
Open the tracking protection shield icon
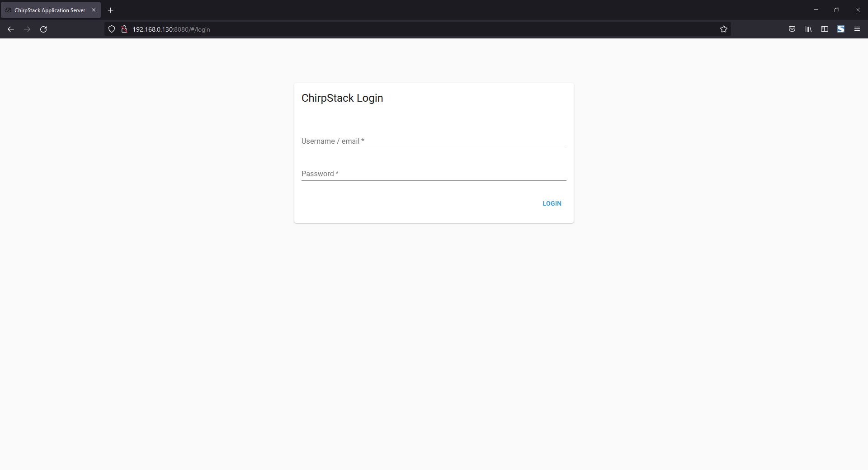click(x=111, y=29)
